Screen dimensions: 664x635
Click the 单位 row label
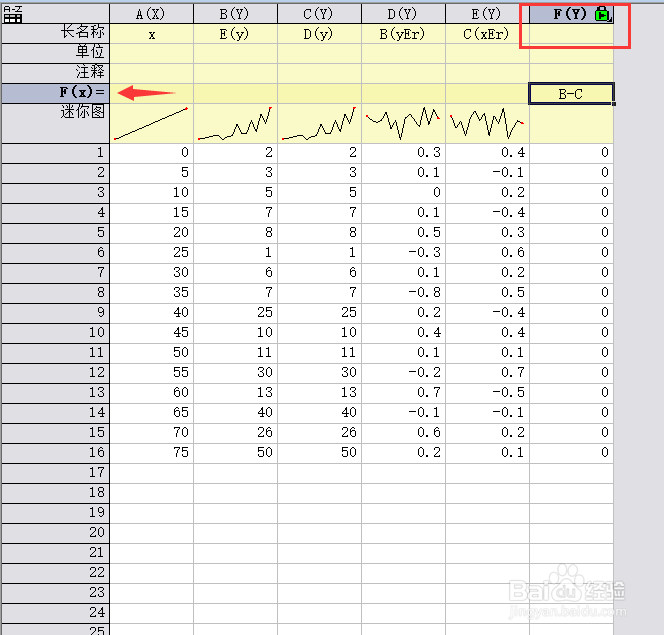click(x=55, y=53)
